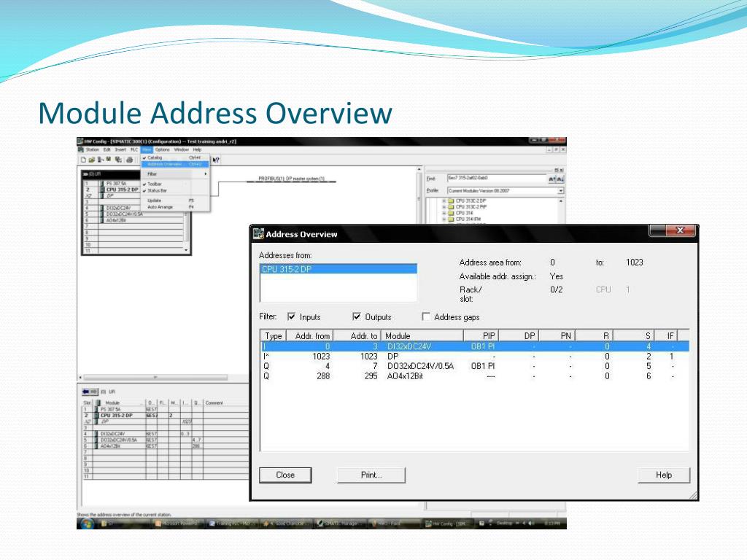Click the CPU 314 folder icon in catalog
This screenshot has height=560, width=747.
[451, 213]
